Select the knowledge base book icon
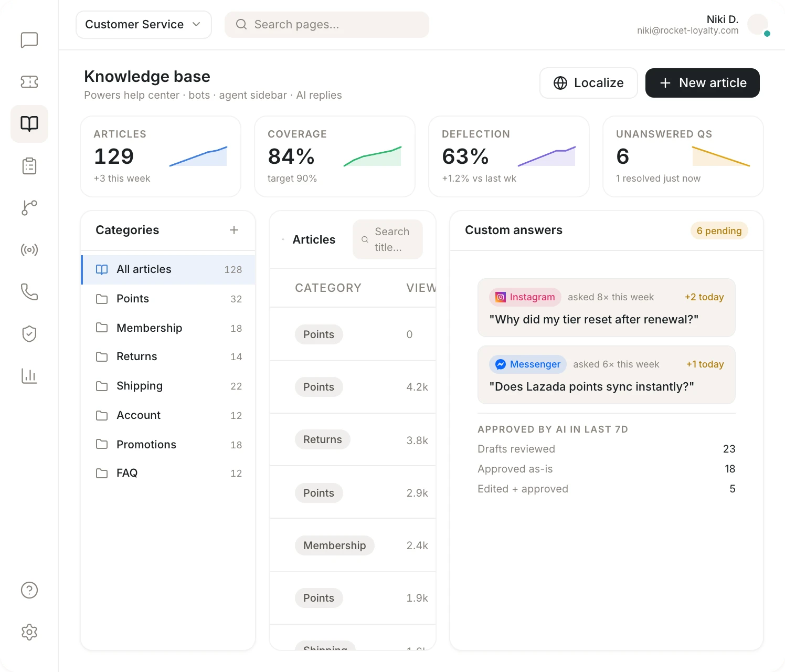The width and height of the screenshot is (785, 672). 29,124
